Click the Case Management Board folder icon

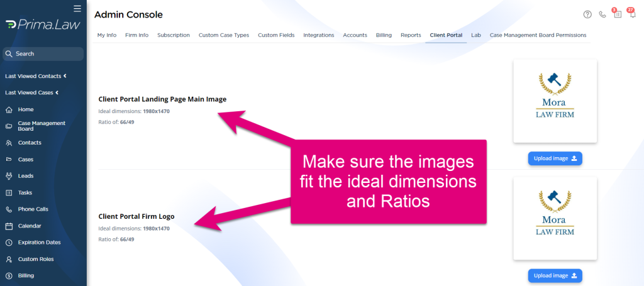[9, 126]
